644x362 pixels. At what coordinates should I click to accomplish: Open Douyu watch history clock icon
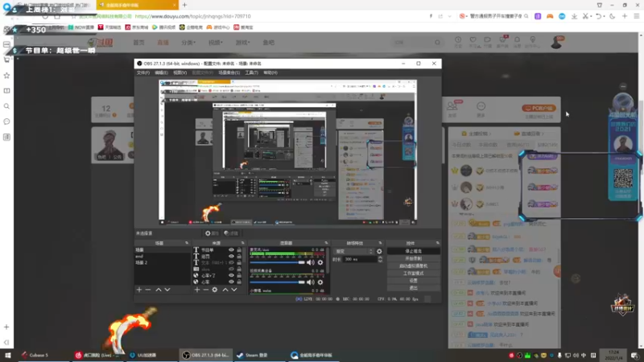point(458,40)
